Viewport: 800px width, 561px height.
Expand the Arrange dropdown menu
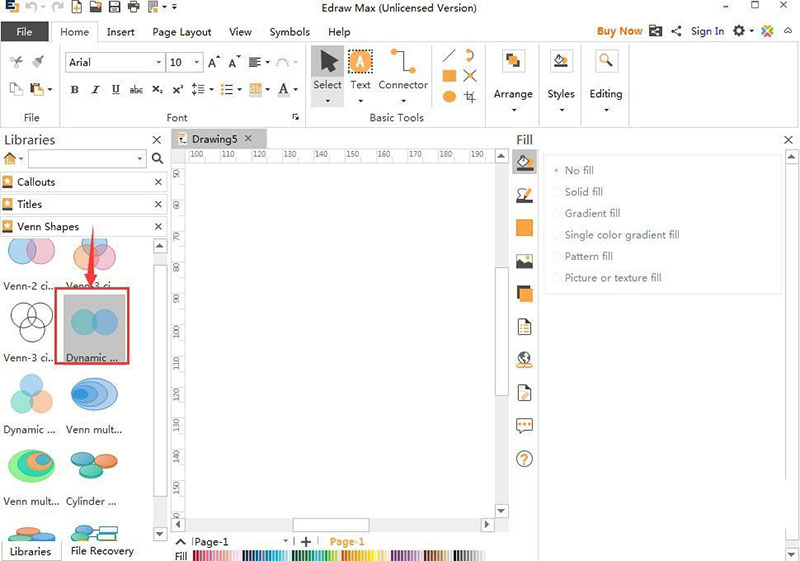click(513, 94)
